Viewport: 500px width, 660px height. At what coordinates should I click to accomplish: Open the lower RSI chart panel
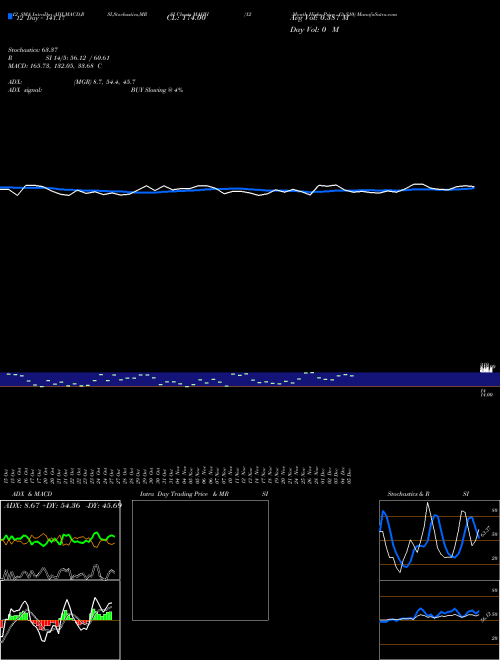pyautogui.click(x=439, y=620)
